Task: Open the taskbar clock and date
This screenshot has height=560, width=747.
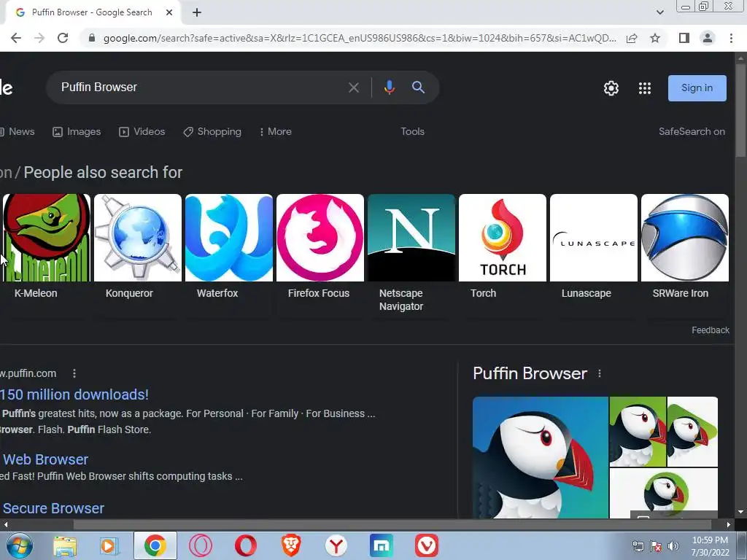Action: click(710, 546)
